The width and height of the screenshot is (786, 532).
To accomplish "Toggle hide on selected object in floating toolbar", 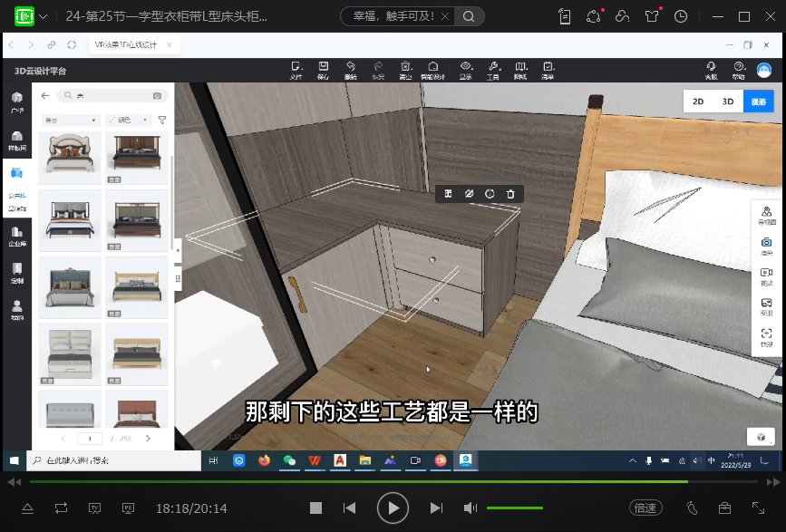I will [x=469, y=194].
